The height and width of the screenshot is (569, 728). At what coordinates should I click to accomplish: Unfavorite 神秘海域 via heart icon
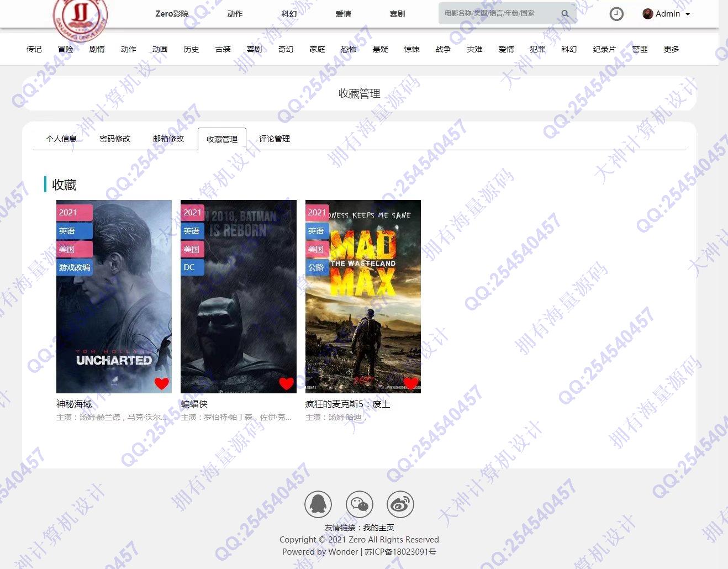coord(161,383)
